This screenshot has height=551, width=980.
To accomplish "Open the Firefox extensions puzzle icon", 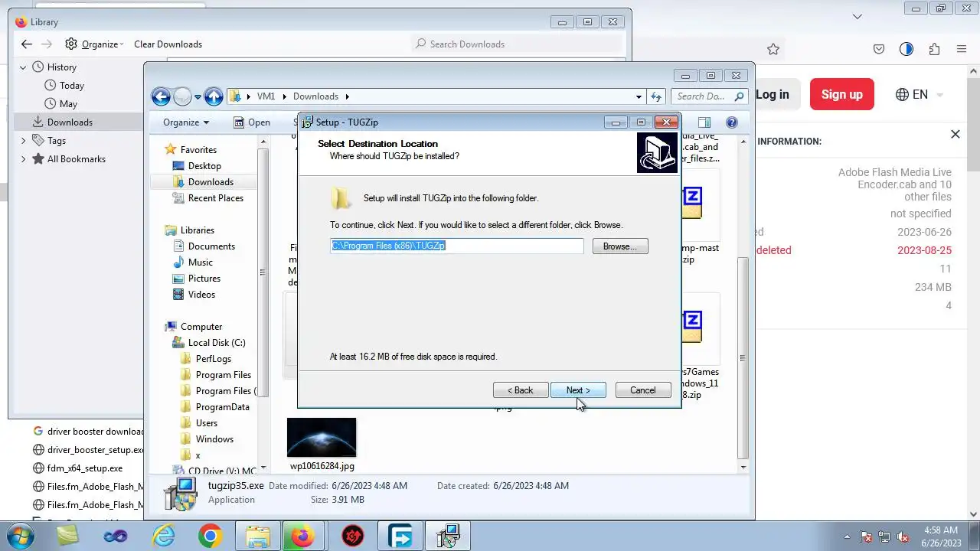I will (x=934, y=49).
